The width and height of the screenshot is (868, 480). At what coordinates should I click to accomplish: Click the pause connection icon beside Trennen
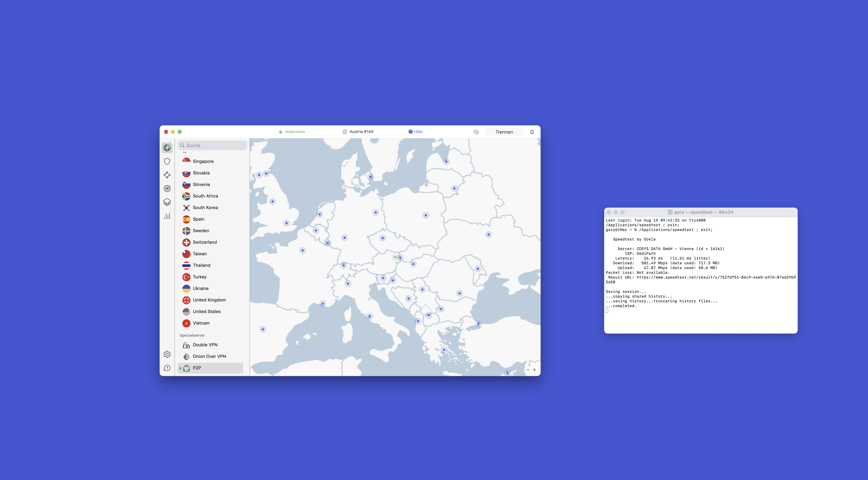[476, 132]
